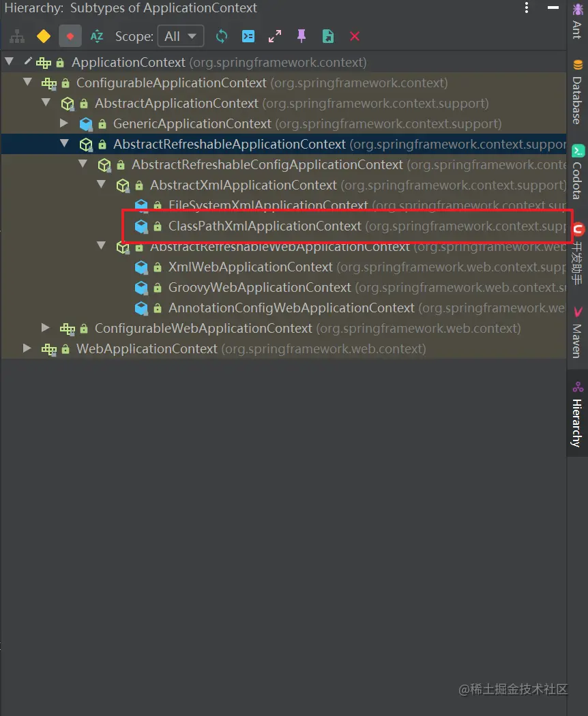The width and height of the screenshot is (588, 716).
Task: Expand the WebApplicationContext node
Action: pos(27,348)
